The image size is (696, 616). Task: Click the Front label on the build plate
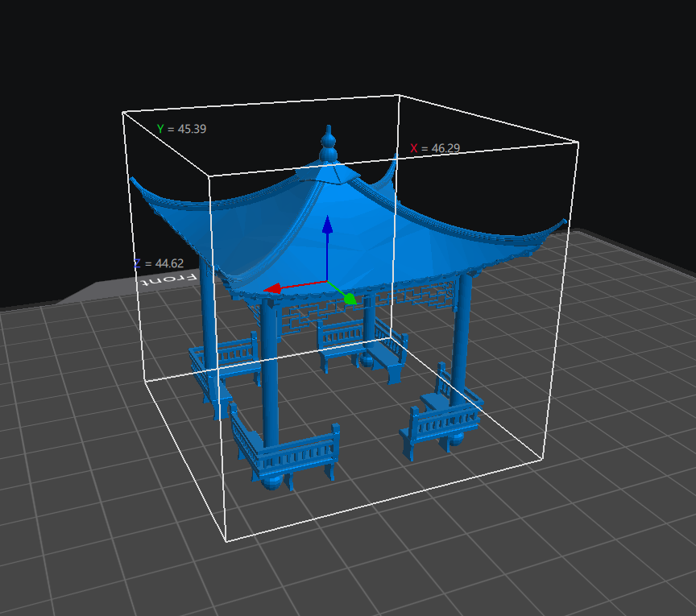point(168,279)
